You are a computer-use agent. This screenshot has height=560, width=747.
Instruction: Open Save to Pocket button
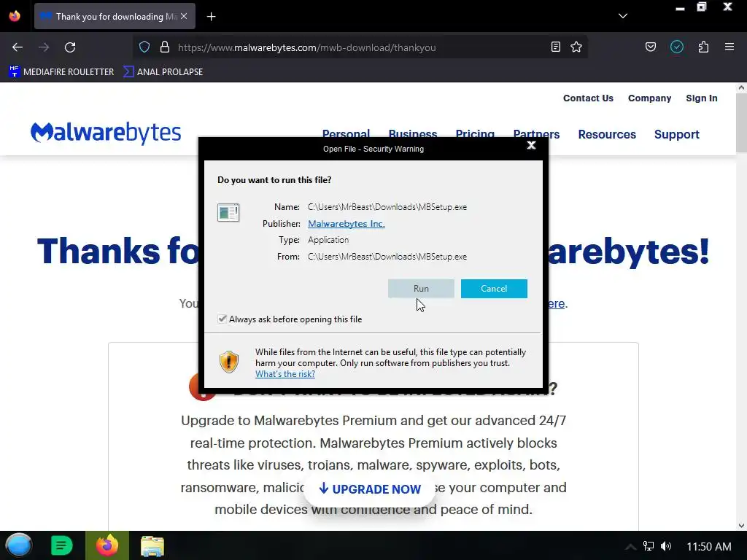tap(651, 47)
